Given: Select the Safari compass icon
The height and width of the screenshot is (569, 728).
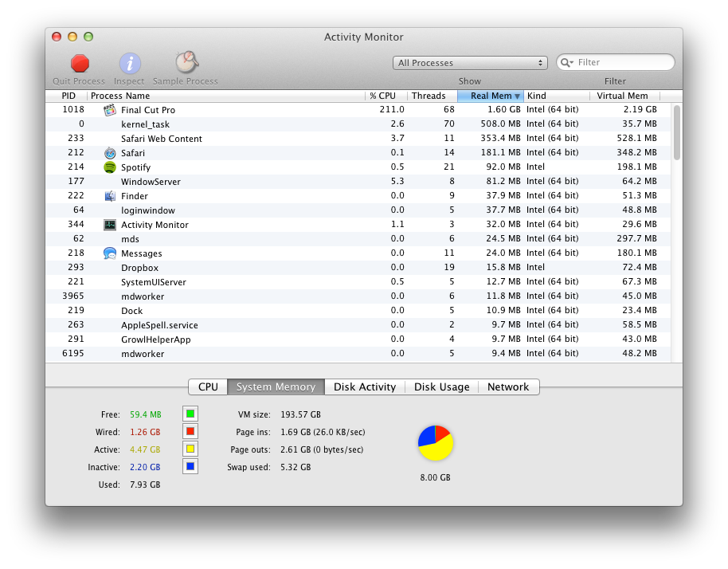Looking at the screenshot, I should pyautogui.click(x=110, y=153).
